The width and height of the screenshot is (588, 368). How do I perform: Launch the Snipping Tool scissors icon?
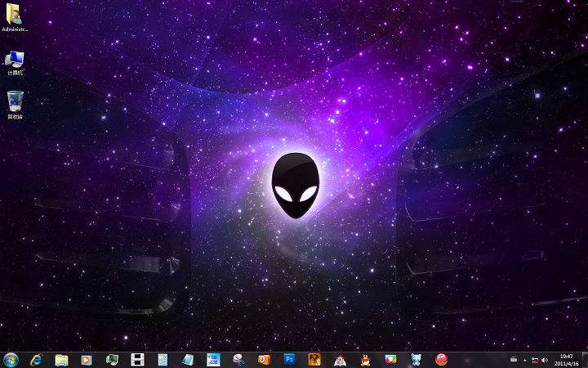238,360
